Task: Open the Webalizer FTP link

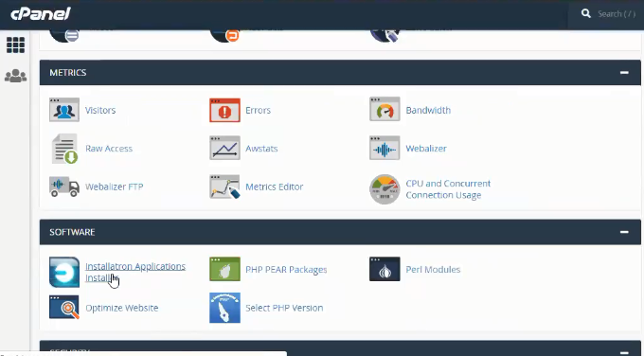Action: pyautogui.click(x=115, y=187)
